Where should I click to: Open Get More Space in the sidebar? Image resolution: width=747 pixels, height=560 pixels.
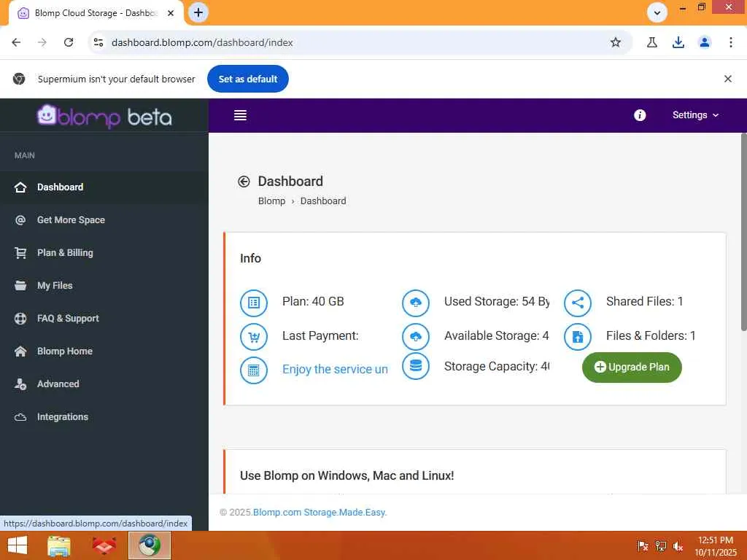click(x=104, y=220)
